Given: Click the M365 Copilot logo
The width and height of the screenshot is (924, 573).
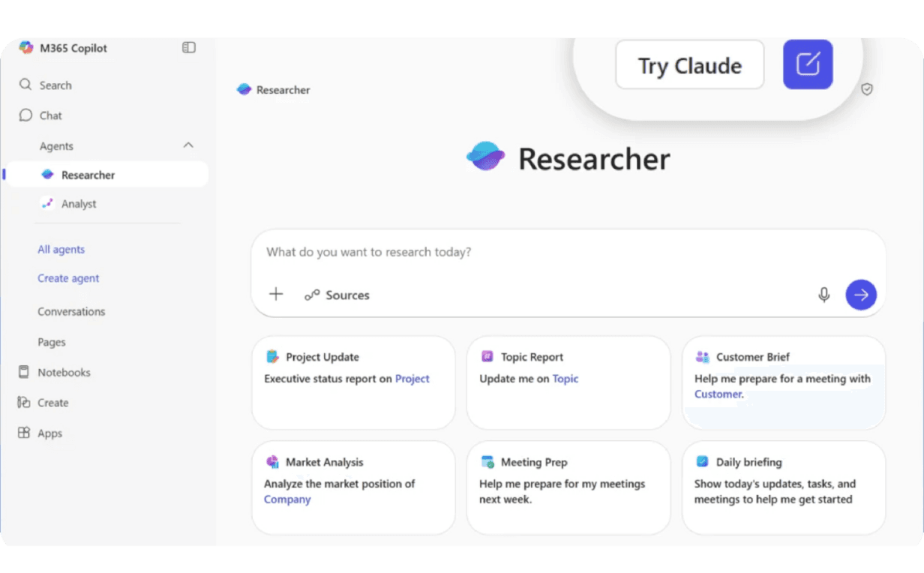Looking at the screenshot, I should pos(26,48).
